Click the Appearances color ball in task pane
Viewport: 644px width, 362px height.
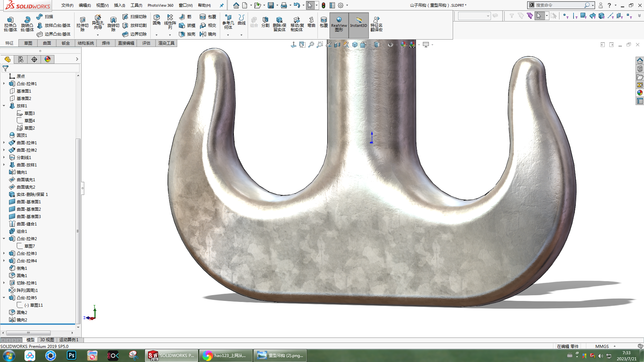(640, 93)
